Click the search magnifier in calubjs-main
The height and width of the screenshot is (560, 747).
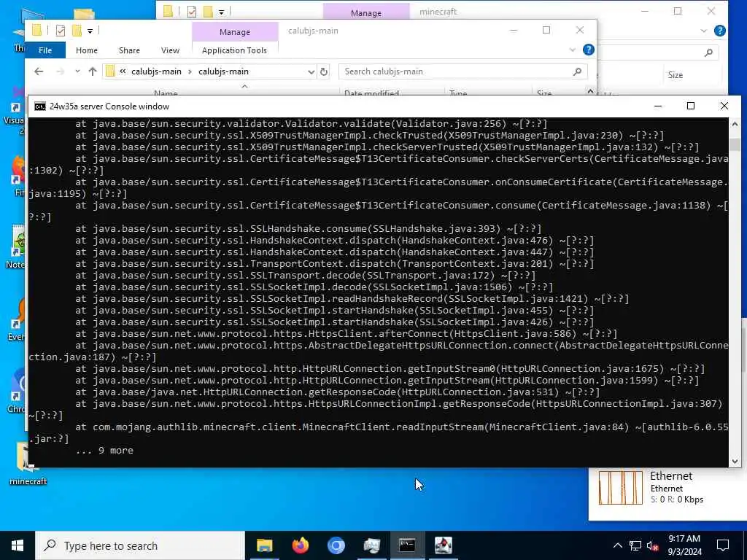point(578,71)
